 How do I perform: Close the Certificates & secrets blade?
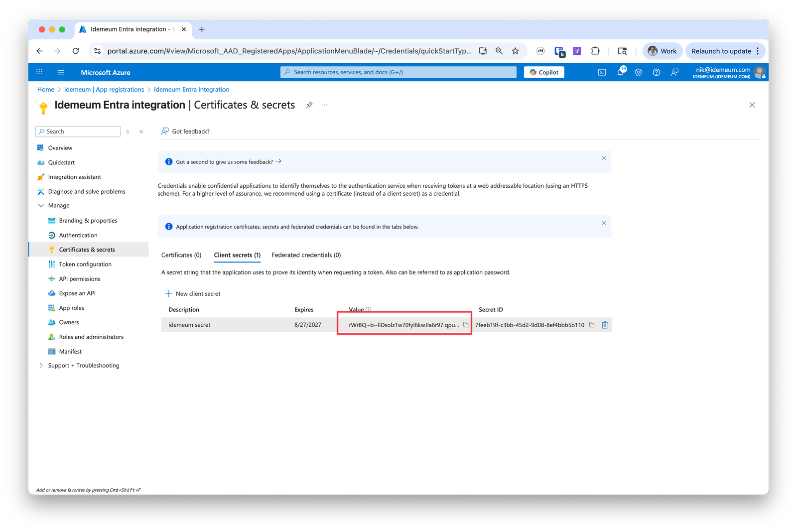(x=752, y=105)
